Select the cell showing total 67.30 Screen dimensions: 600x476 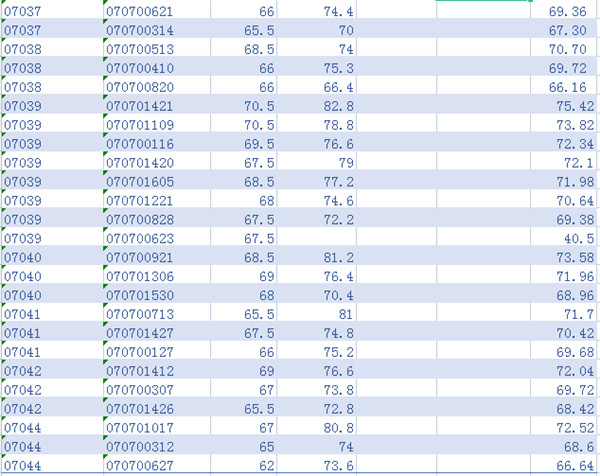569,31
